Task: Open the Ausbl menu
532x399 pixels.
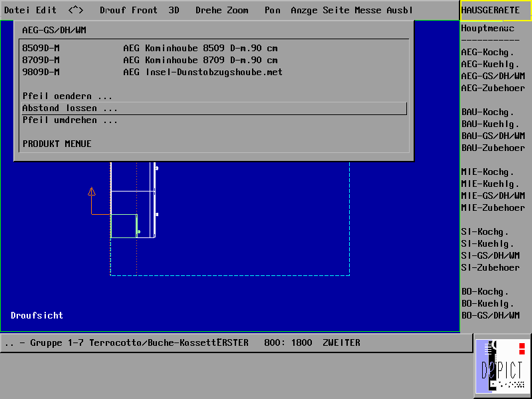Action: tap(400, 10)
